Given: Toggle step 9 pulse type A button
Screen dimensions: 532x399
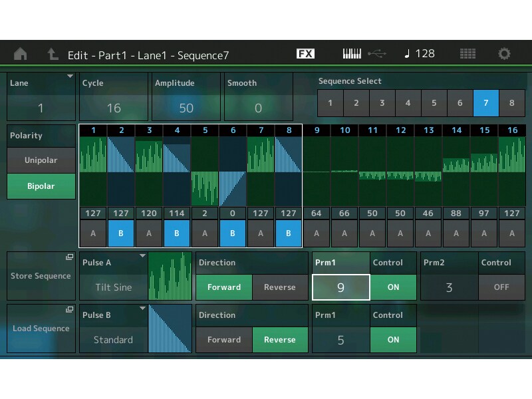Looking at the screenshot, I should pos(317,233).
